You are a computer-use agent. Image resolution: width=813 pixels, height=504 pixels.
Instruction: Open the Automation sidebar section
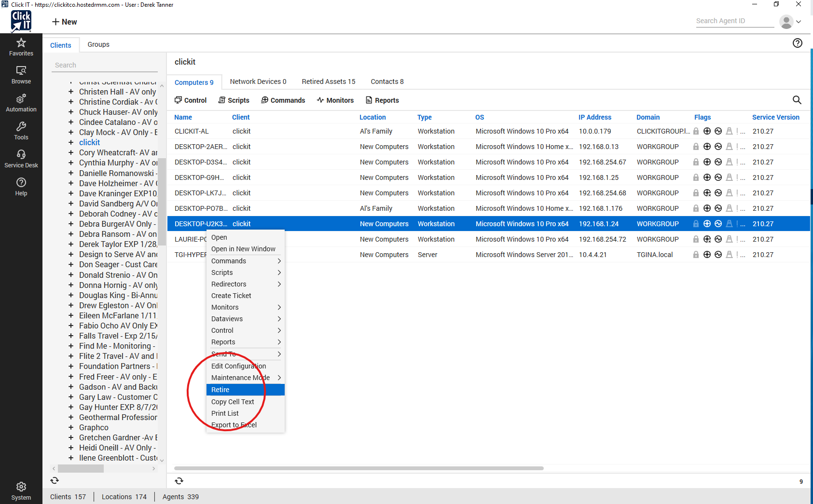click(x=21, y=103)
